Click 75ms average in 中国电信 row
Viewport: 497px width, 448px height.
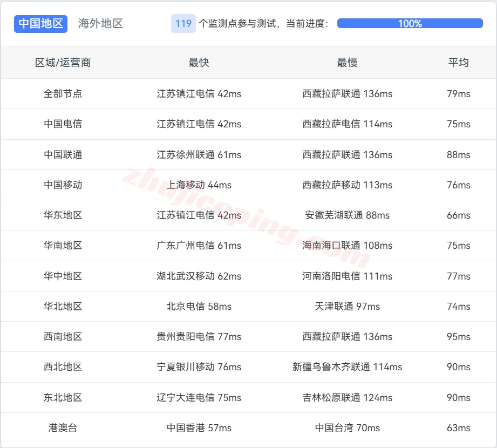click(x=458, y=124)
